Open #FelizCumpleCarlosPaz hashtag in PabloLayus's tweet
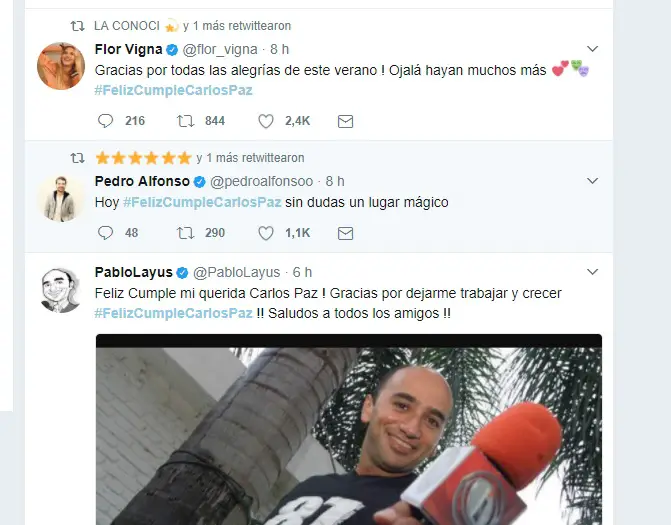 pyautogui.click(x=173, y=313)
